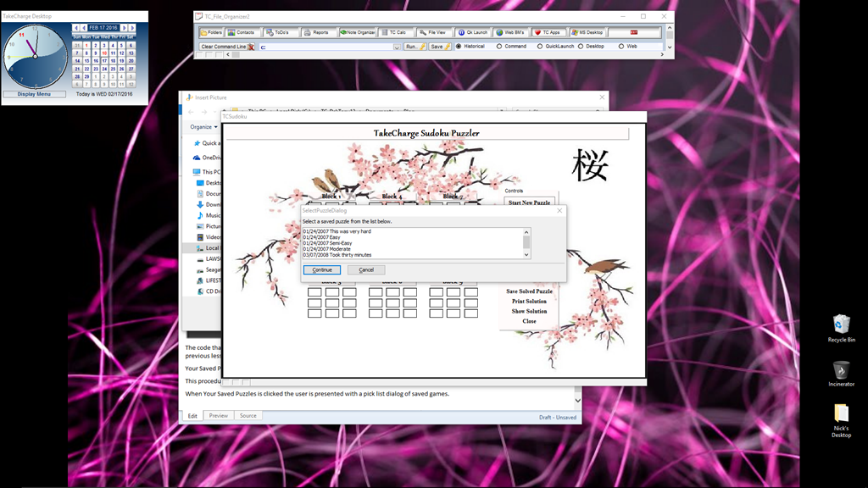
Task: Open the Recycle Bin desktop icon
Action: coord(841,327)
